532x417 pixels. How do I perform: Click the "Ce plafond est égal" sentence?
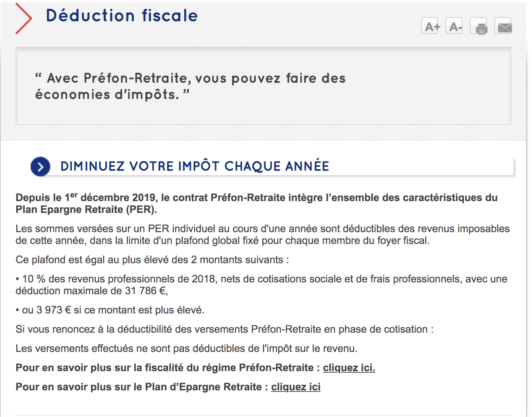(x=152, y=260)
